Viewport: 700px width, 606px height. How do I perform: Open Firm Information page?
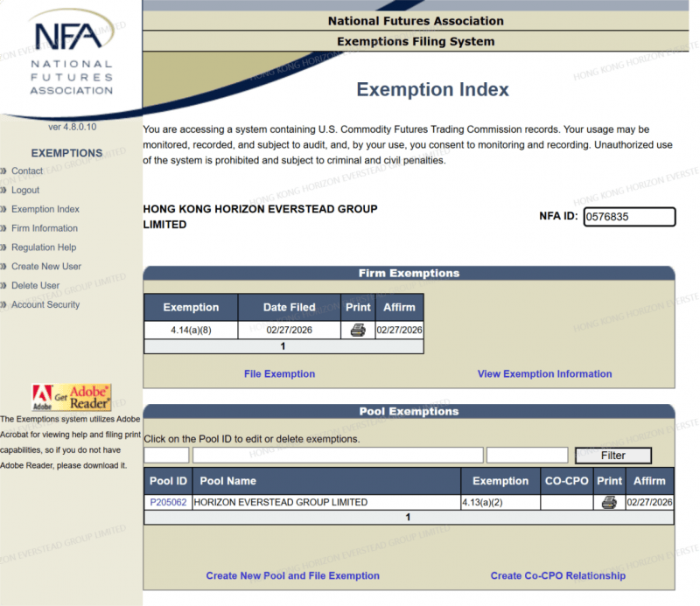(44, 229)
